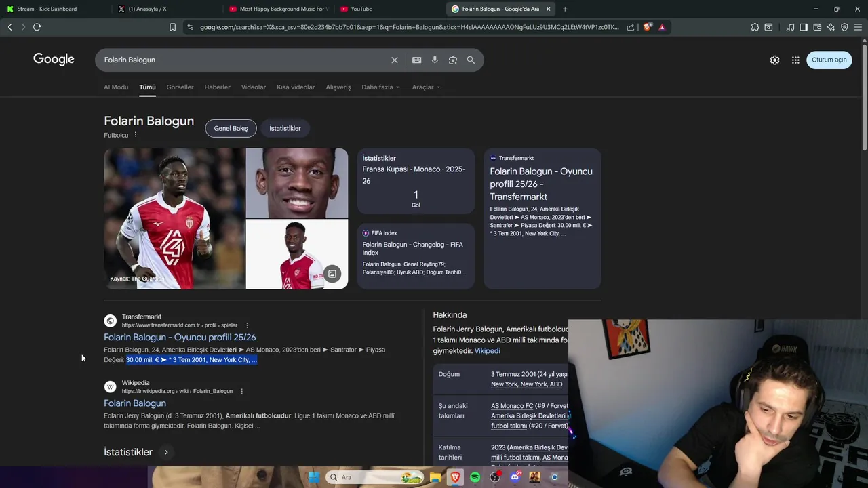Open the Brave Rewards triangle icon
Screen dimensions: 868x488
662,27
